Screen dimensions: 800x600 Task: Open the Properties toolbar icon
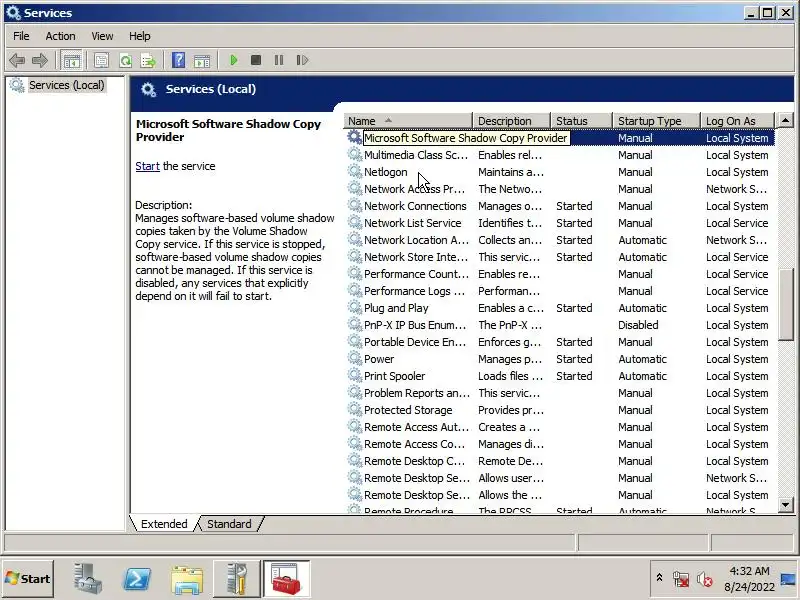[x=102, y=61]
